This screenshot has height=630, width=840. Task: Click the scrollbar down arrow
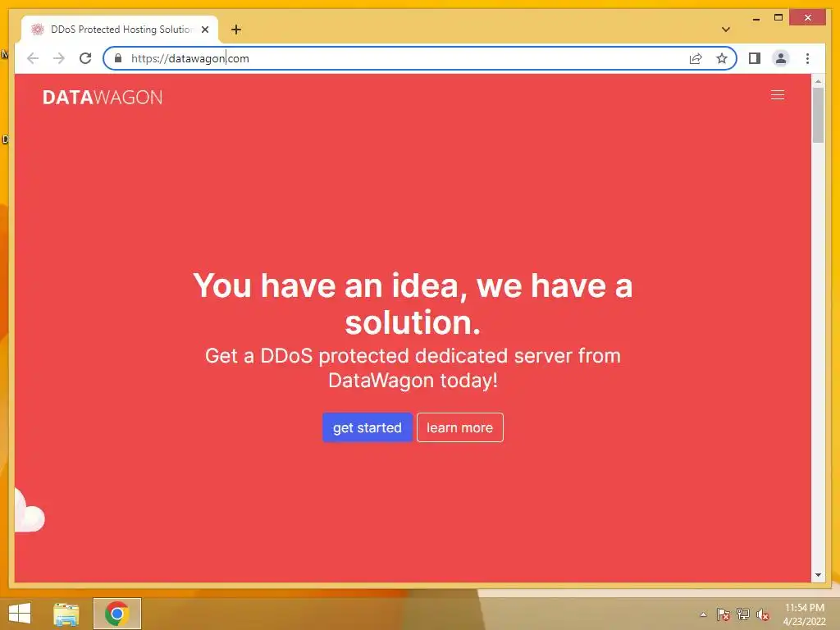click(818, 575)
